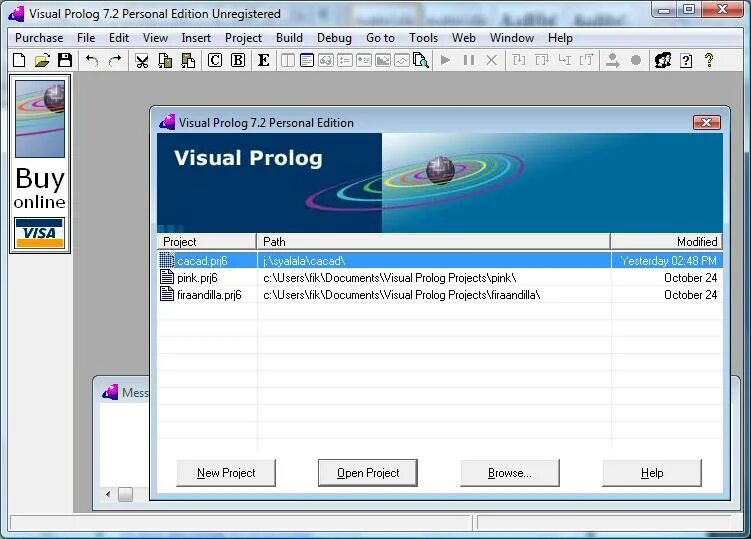Select the pink.prj6 project row
Image resolution: width=751 pixels, height=539 pixels.
pyautogui.click(x=440, y=278)
